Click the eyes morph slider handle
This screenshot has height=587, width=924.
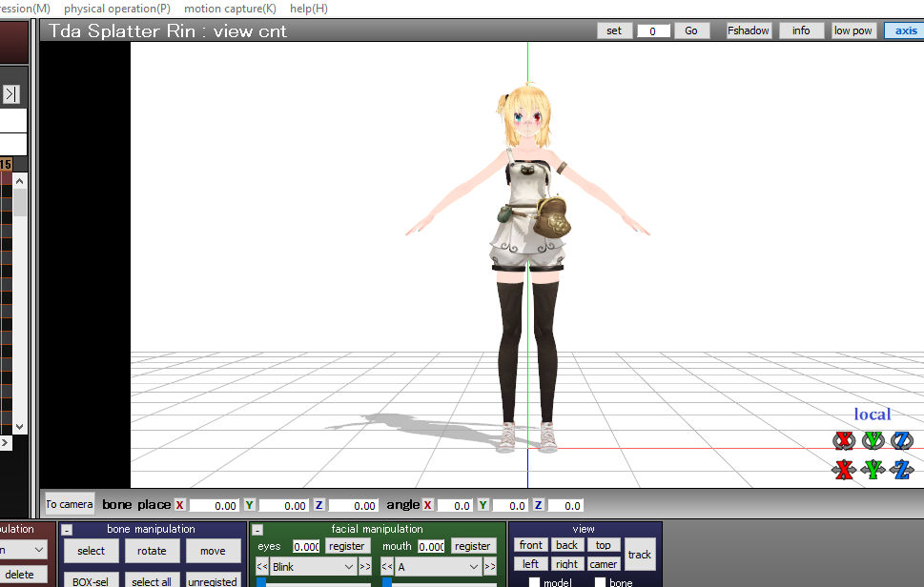261,582
